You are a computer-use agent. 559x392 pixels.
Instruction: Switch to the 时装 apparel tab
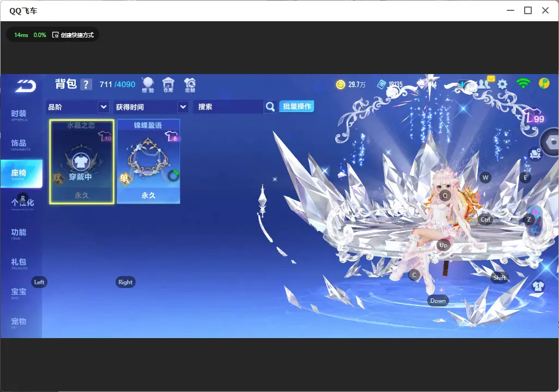(19, 115)
